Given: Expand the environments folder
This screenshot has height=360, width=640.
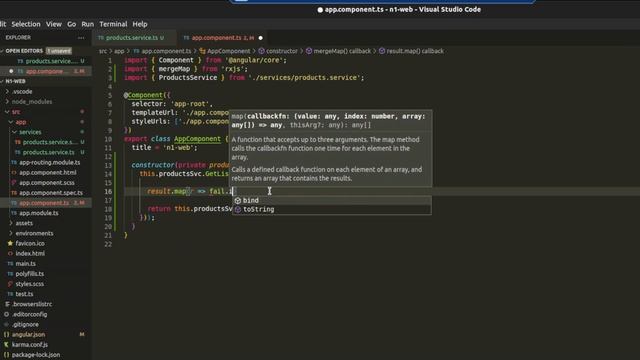Looking at the screenshot, I should pos(34,233).
